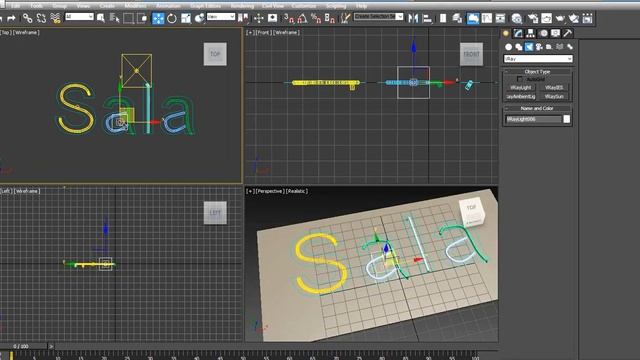The image size is (640, 360).
Task: Open the Schematic View icon
Action: pyautogui.click(x=500, y=18)
